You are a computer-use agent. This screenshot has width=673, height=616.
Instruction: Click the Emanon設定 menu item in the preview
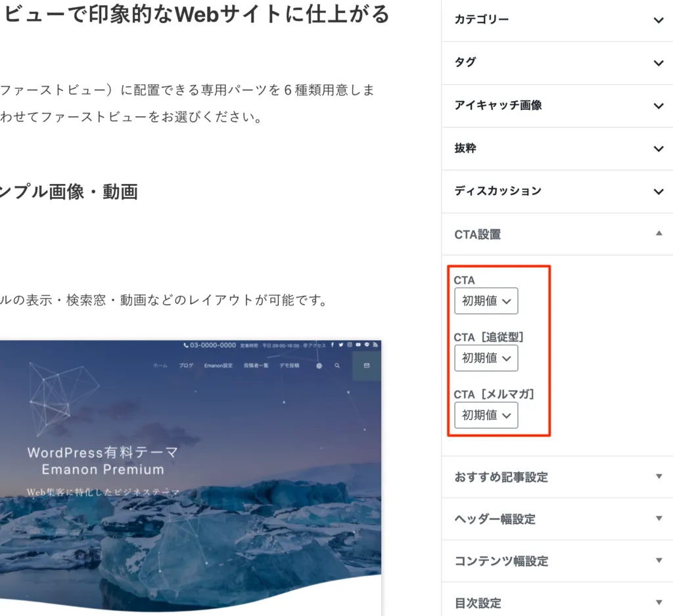(x=218, y=366)
